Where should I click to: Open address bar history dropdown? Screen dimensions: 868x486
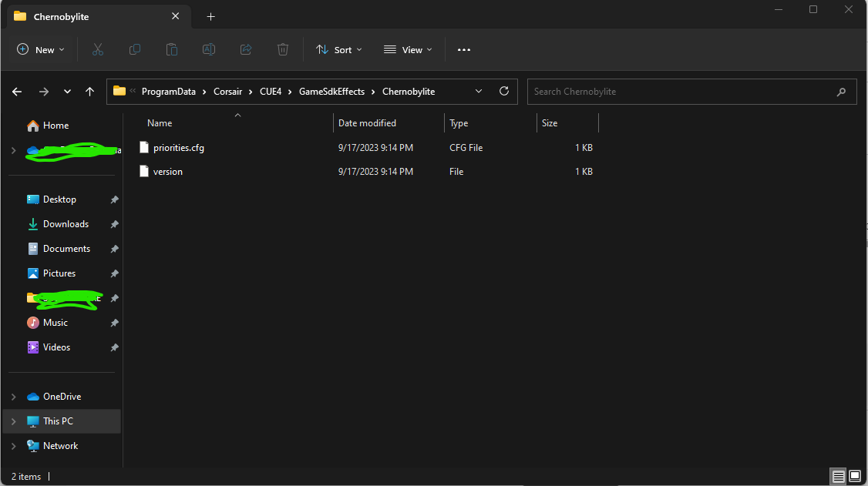pos(478,91)
